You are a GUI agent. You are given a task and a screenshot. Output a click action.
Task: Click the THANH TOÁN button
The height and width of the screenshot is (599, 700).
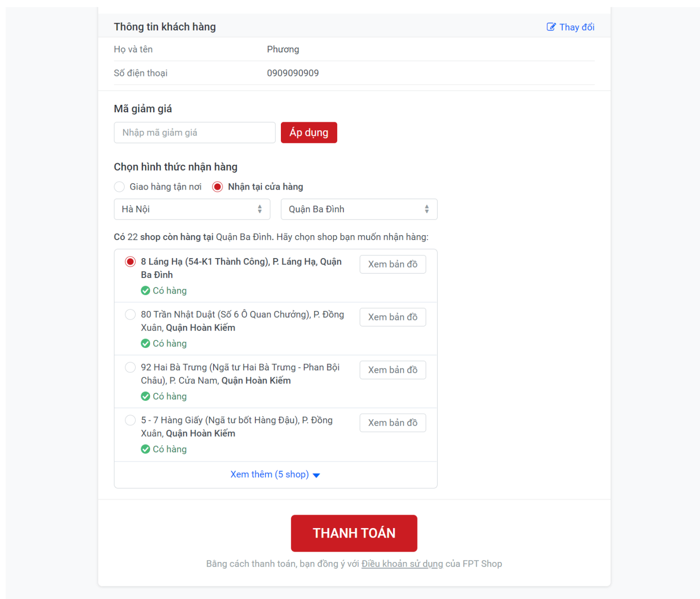pos(354,533)
